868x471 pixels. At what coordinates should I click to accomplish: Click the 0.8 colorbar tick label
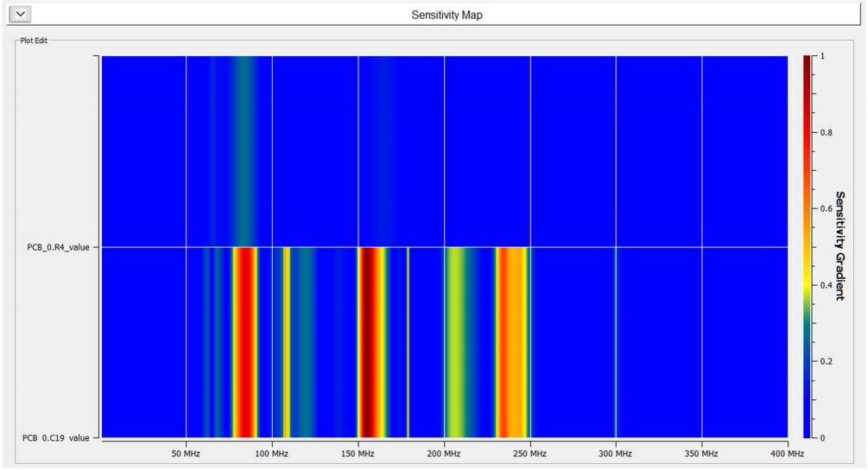[x=826, y=132]
